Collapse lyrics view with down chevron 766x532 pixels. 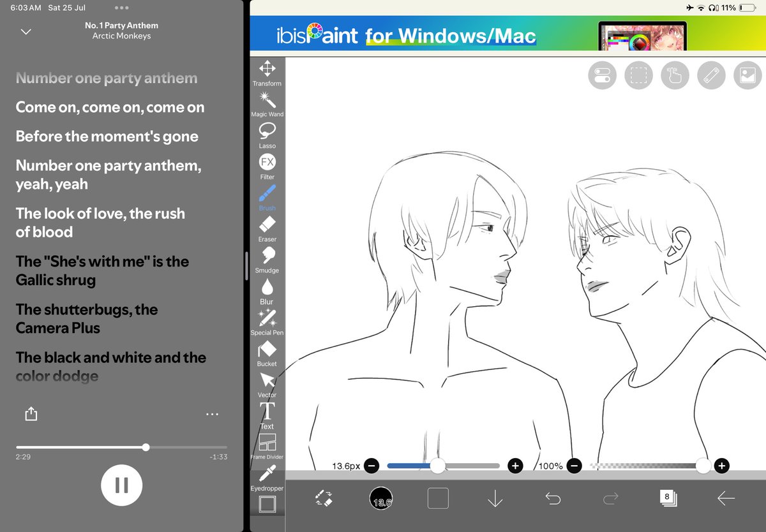click(26, 31)
